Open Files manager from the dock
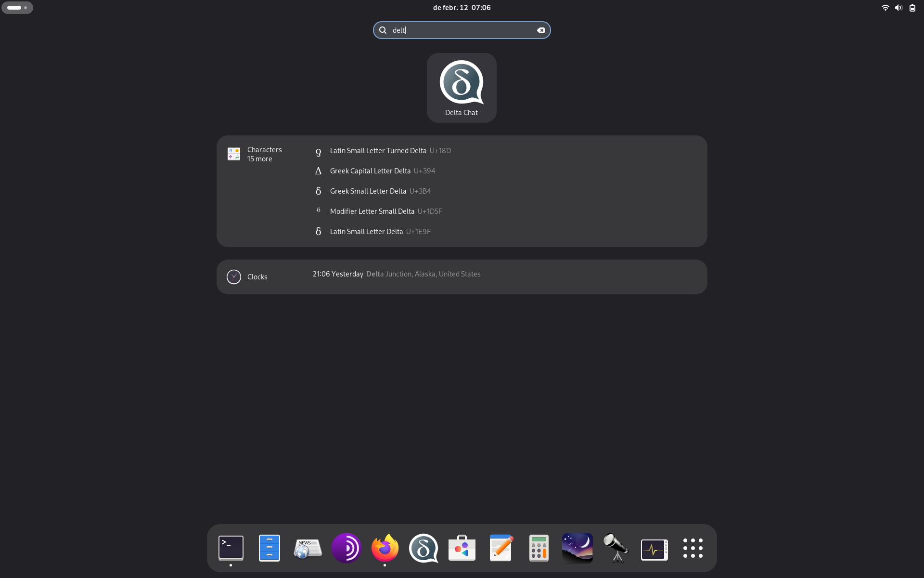The height and width of the screenshot is (578, 924). point(269,548)
